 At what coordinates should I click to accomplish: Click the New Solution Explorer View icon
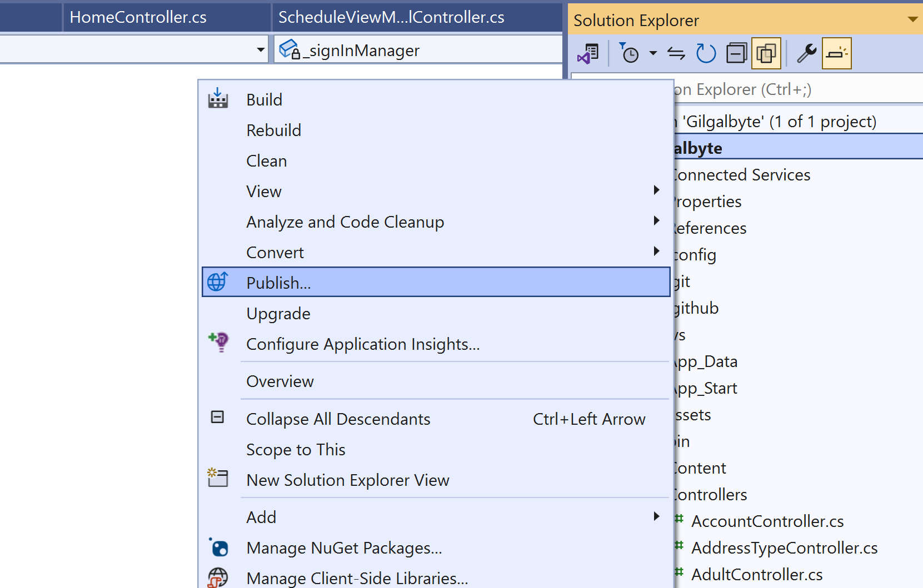(x=218, y=478)
